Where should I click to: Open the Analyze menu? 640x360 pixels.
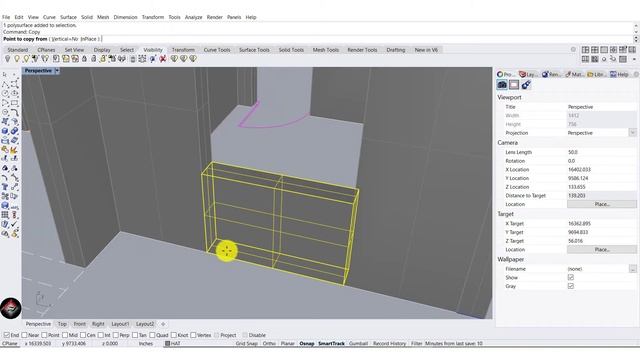tap(193, 17)
